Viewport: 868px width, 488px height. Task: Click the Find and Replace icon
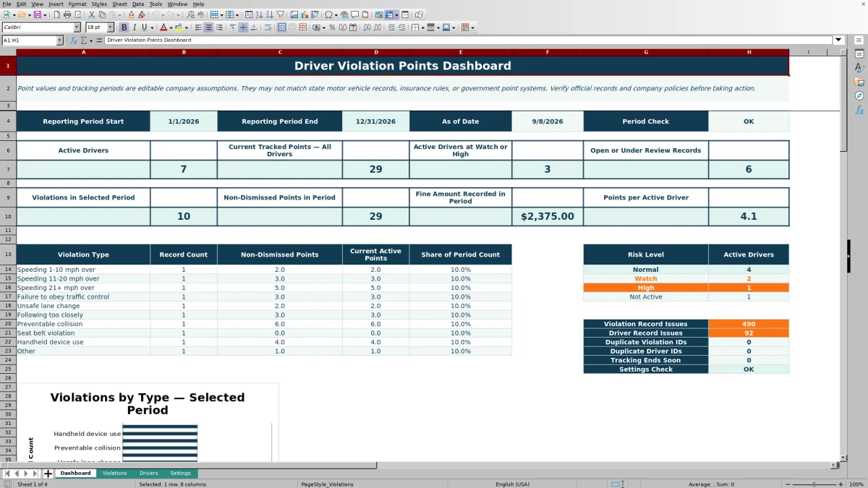pos(190,14)
